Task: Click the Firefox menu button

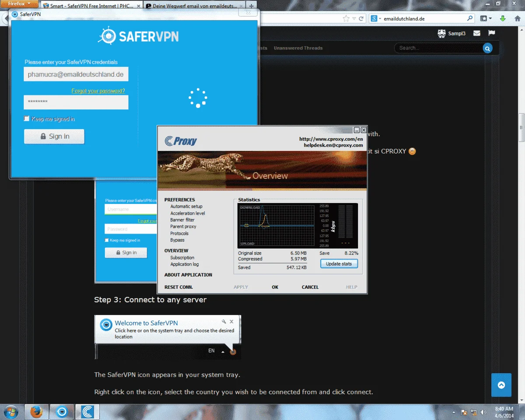Action: point(20,3)
